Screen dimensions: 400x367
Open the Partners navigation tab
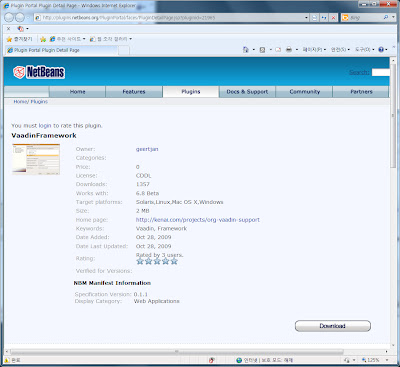pos(361,92)
